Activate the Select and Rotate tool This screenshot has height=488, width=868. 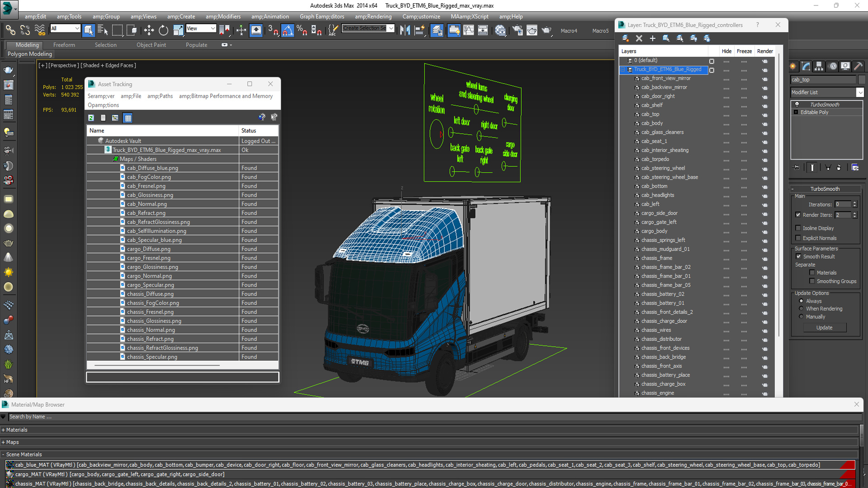point(163,30)
